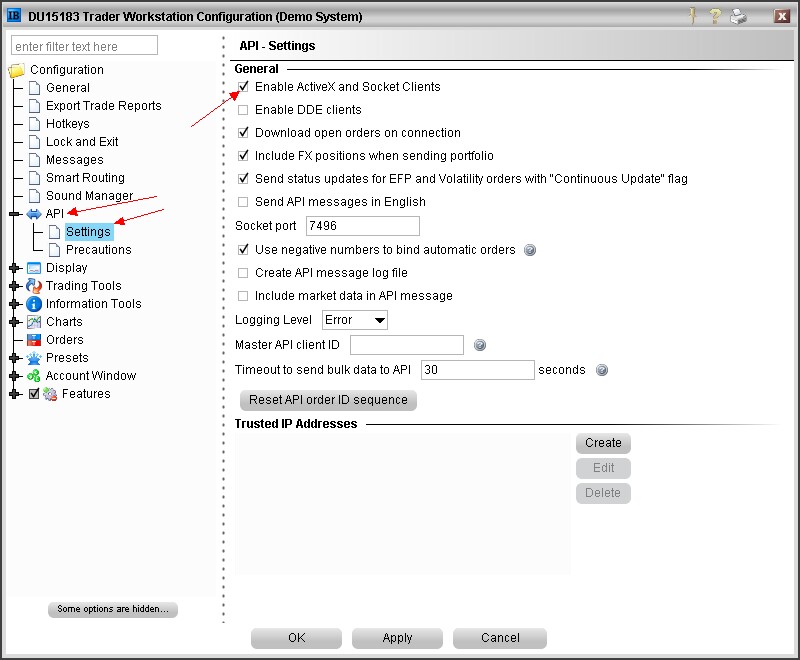Screen dimensions: 800x660
Task: Select Export Trade Reports in the tree
Action: pos(104,106)
